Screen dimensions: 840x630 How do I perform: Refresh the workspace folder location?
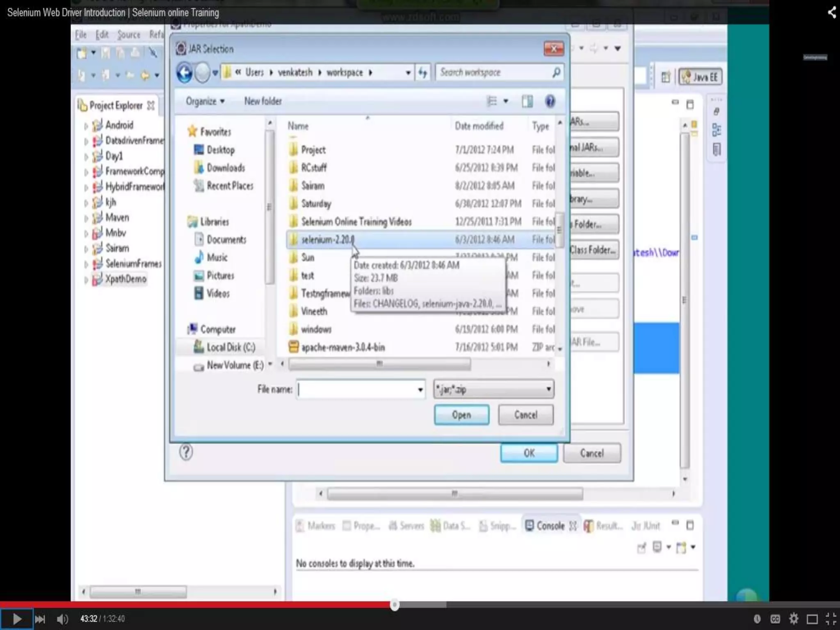click(x=422, y=73)
